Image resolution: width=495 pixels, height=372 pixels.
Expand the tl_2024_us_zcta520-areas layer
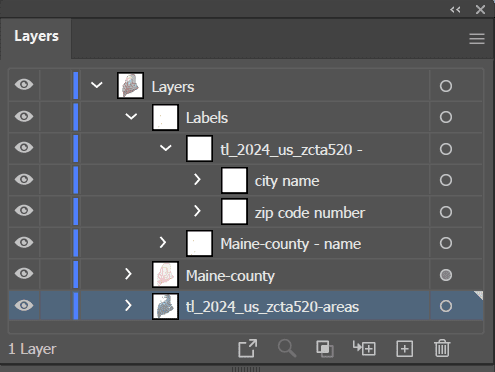click(128, 305)
